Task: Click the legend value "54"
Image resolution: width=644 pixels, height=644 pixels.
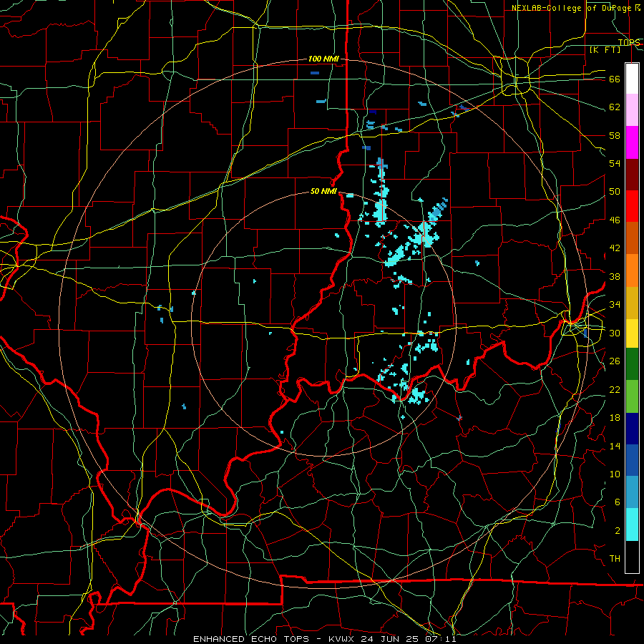Action: [615, 163]
